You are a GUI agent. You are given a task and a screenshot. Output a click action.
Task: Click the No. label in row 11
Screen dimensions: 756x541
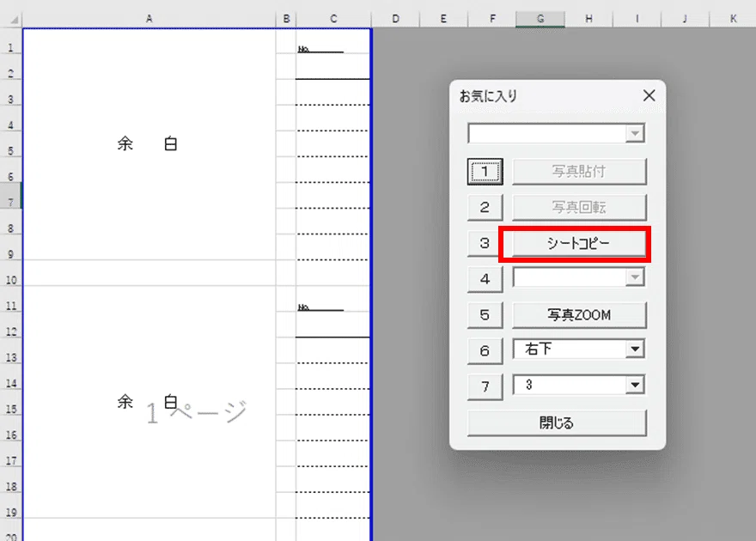pos(304,307)
